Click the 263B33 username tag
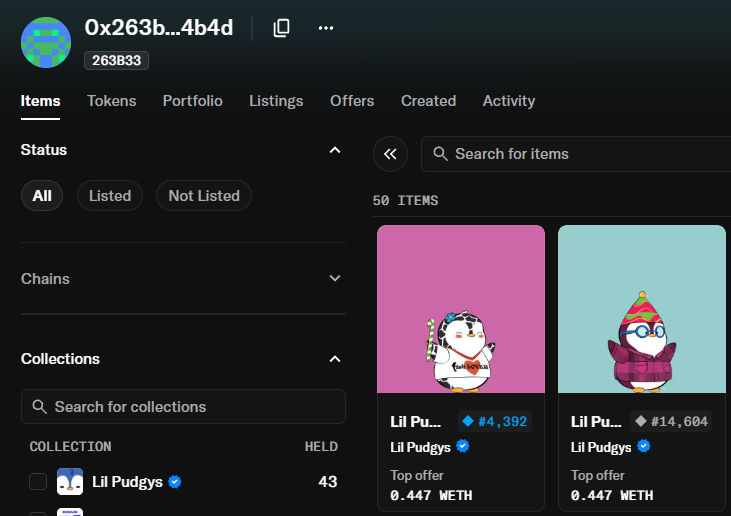Viewport: 731px width, 516px height. (x=117, y=61)
